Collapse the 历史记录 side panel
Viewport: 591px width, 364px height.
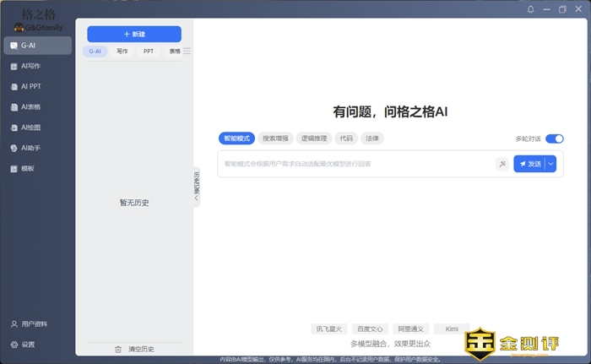tap(197, 187)
